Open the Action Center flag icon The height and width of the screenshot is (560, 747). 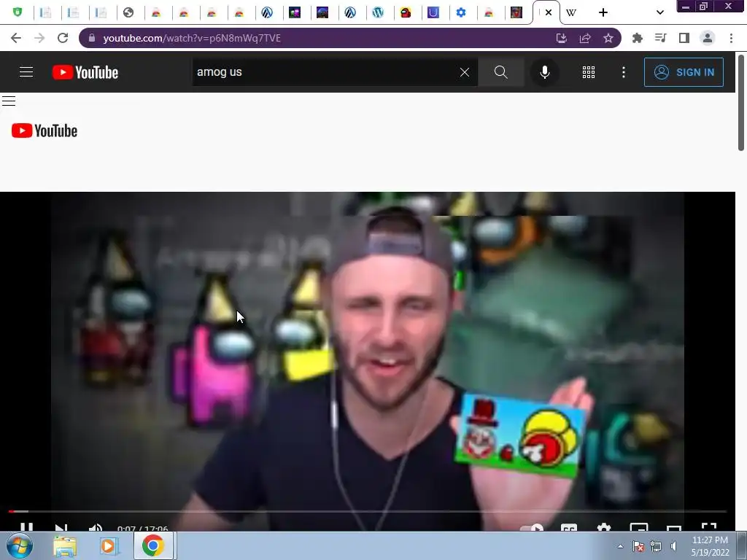638,546
